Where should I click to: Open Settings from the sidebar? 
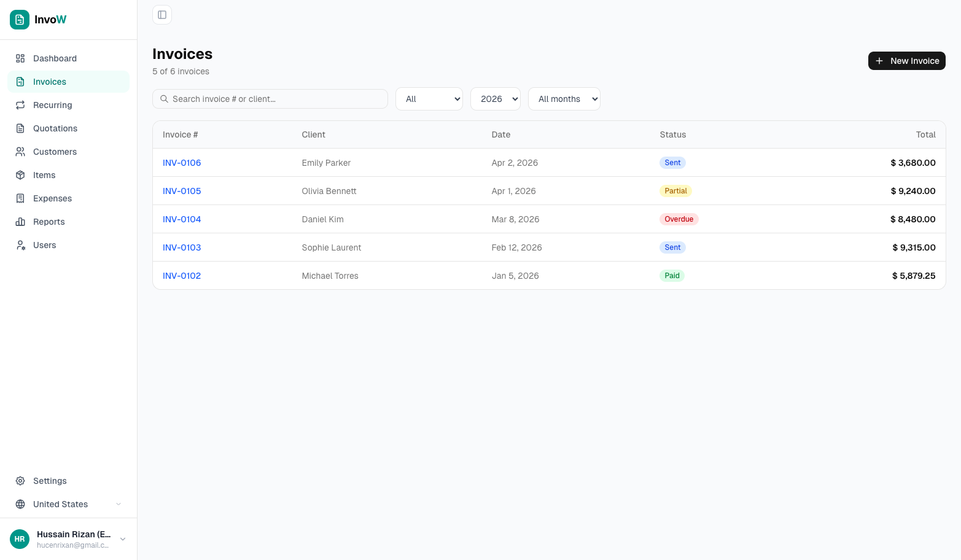[68, 481]
